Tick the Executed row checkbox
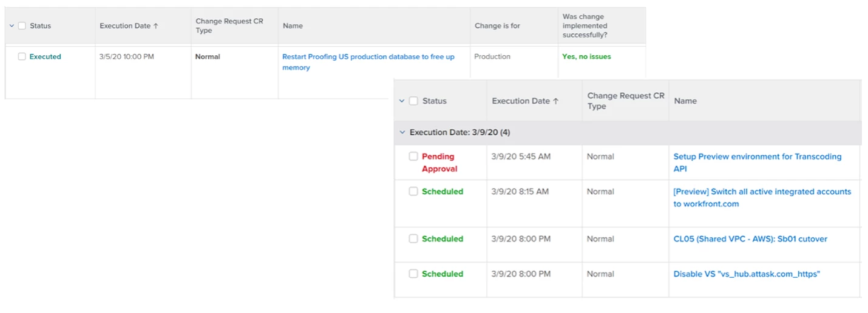Screen dimensions: 868x313 pyautogui.click(x=22, y=56)
